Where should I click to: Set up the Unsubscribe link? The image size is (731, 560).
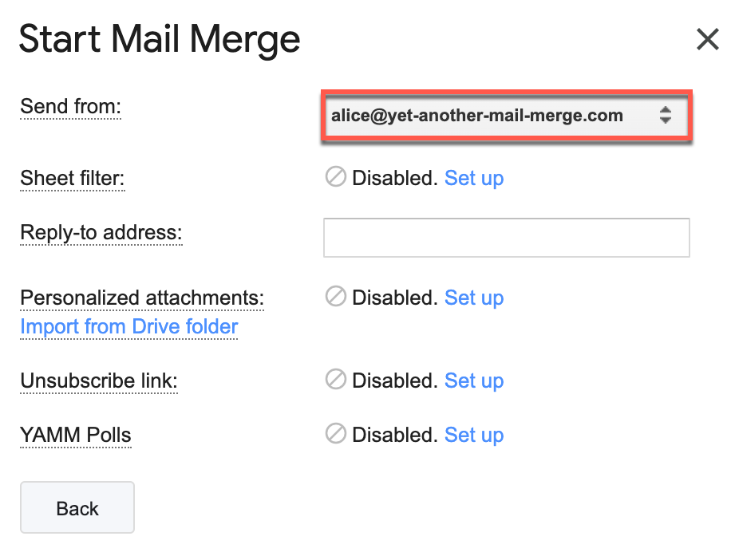(474, 381)
